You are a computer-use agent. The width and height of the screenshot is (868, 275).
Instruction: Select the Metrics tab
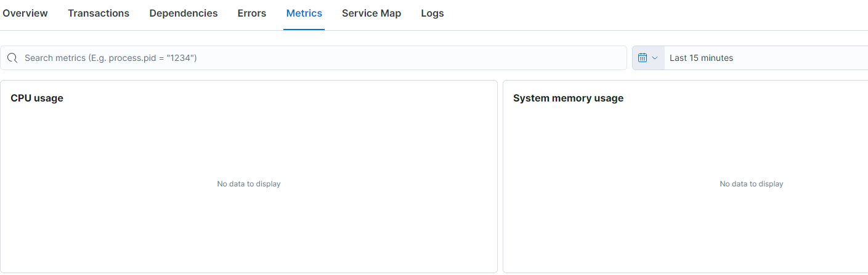pos(304,13)
